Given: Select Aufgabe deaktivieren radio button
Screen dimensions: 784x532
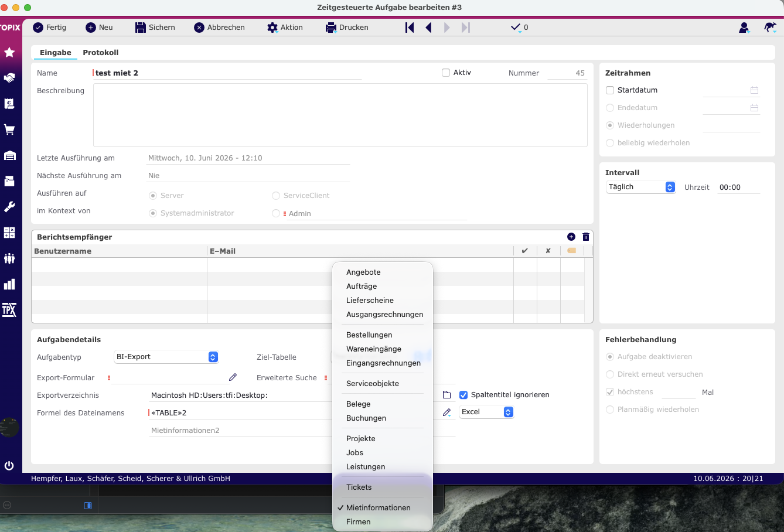Looking at the screenshot, I should 610,357.
